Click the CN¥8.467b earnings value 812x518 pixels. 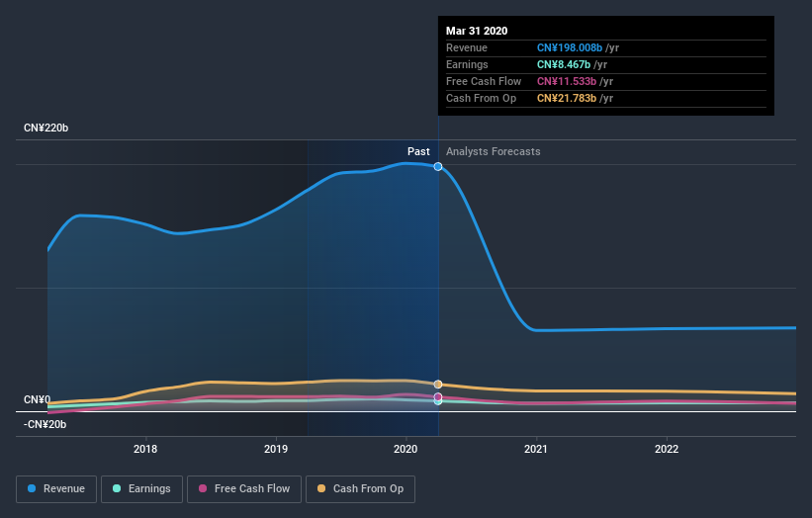[564, 64]
